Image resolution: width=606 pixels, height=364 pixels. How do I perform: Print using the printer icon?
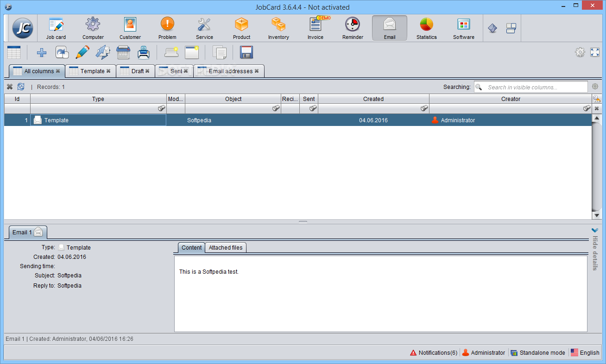coord(144,52)
